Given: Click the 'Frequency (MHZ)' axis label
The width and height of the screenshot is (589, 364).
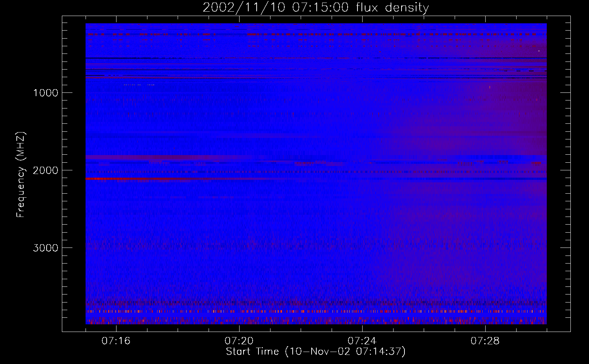Looking at the screenshot, I should [x=21, y=175].
